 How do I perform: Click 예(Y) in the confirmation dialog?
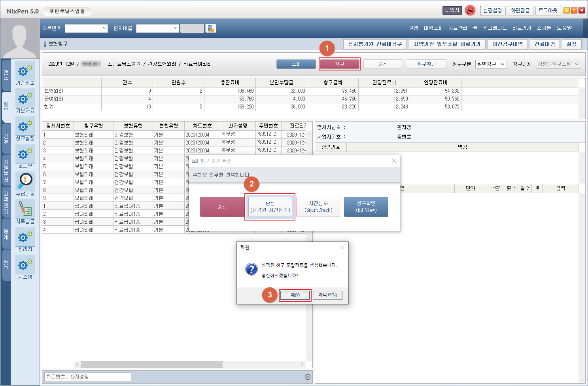point(295,295)
